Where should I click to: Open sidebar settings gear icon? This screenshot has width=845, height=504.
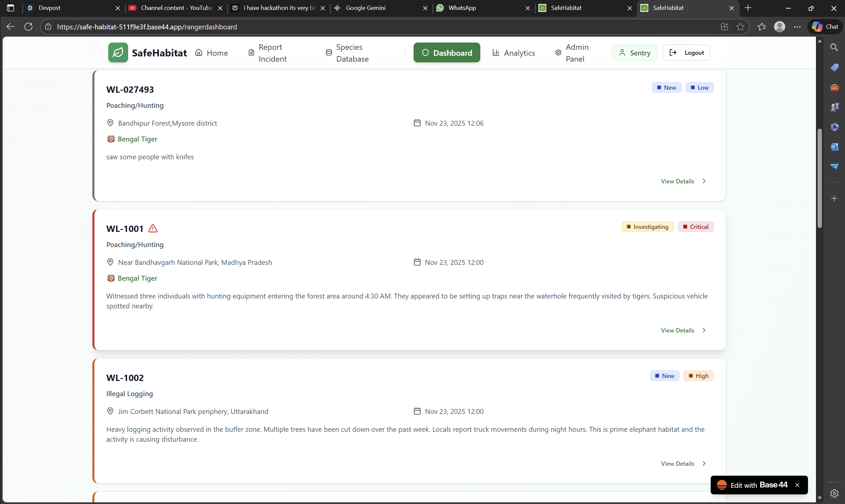tap(834, 493)
